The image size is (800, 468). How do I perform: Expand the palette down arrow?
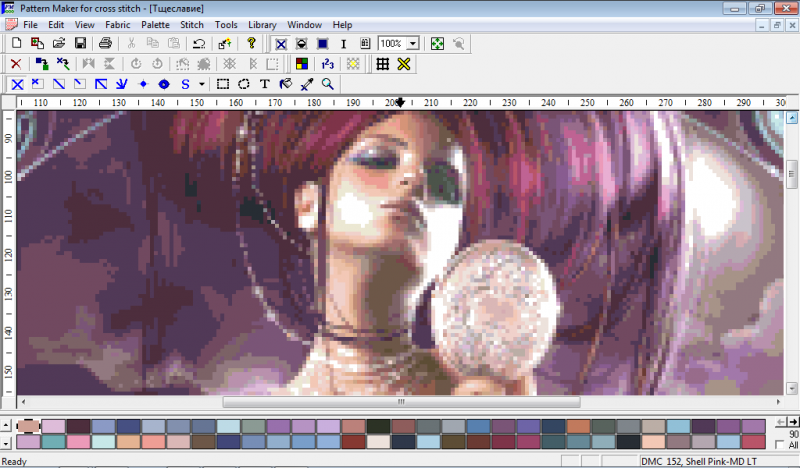[6, 442]
